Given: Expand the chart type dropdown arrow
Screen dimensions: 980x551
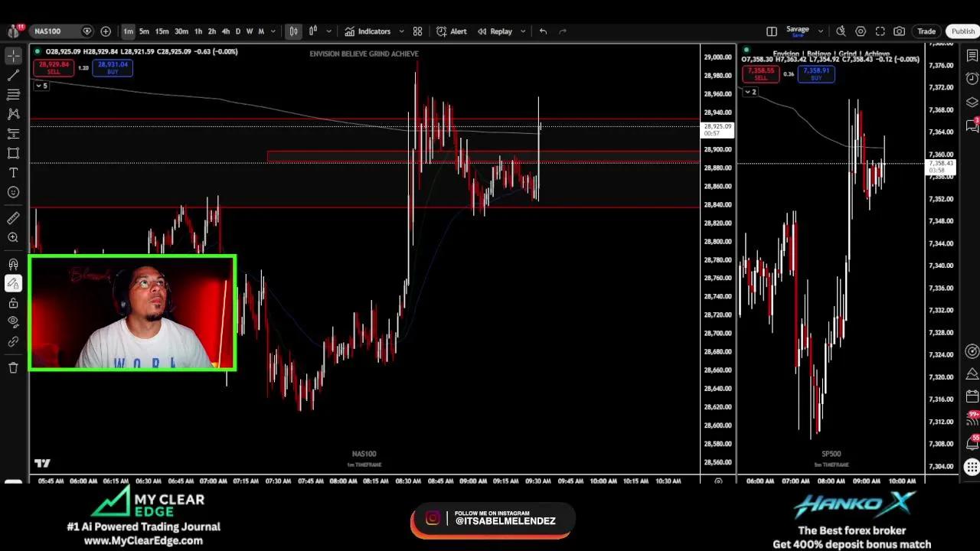Looking at the screenshot, I should pyautogui.click(x=328, y=31).
